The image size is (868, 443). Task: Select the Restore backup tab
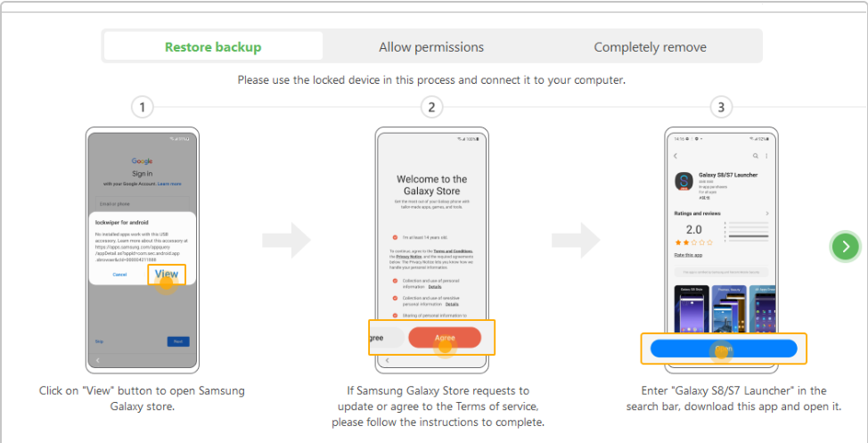coord(213,47)
